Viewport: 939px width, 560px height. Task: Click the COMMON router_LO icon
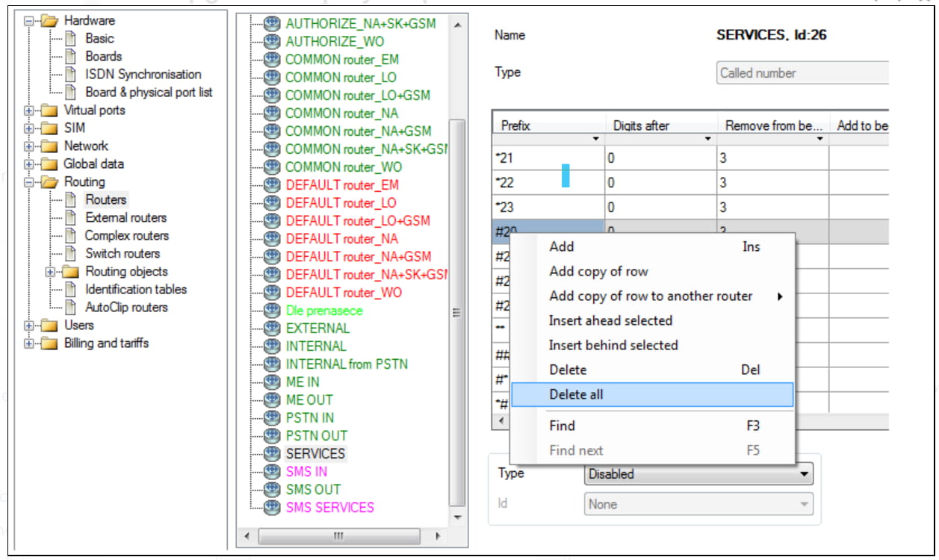pyautogui.click(x=273, y=78)
